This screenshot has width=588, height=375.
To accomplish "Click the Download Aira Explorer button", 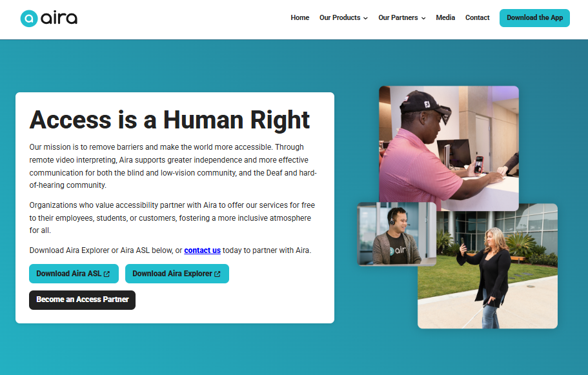I will tap(177, 273).
